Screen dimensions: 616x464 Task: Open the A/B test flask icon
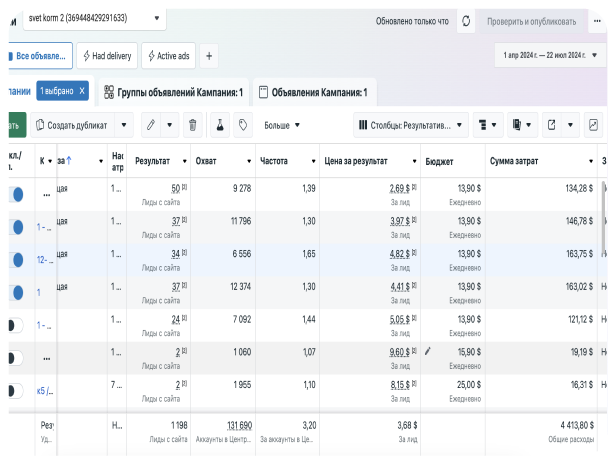click(x=218, y=125)
